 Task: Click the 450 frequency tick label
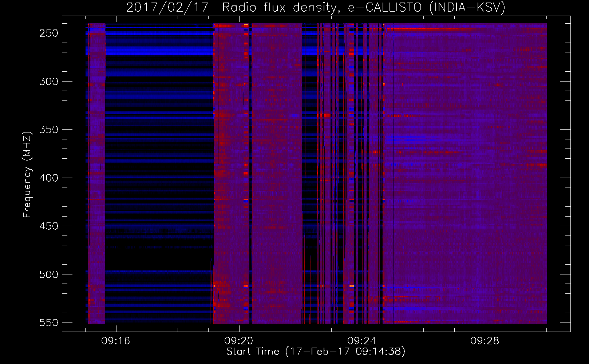pos(49,226)
